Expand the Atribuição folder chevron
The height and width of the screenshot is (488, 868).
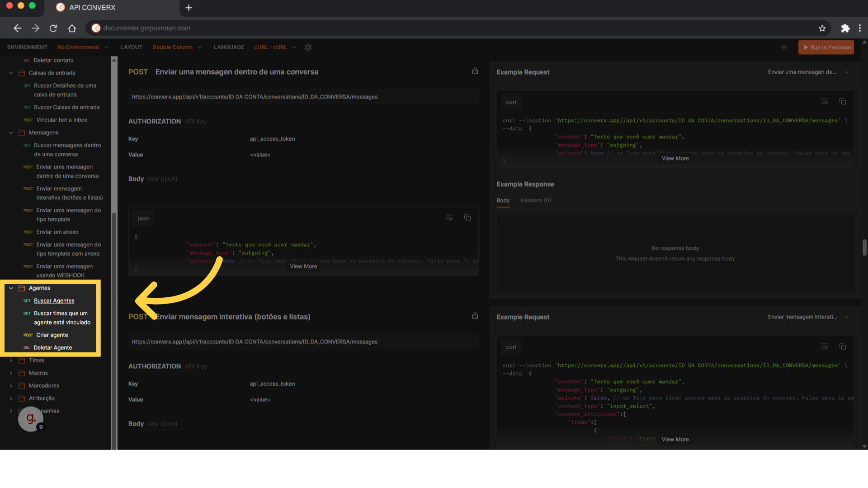point(11,398)
